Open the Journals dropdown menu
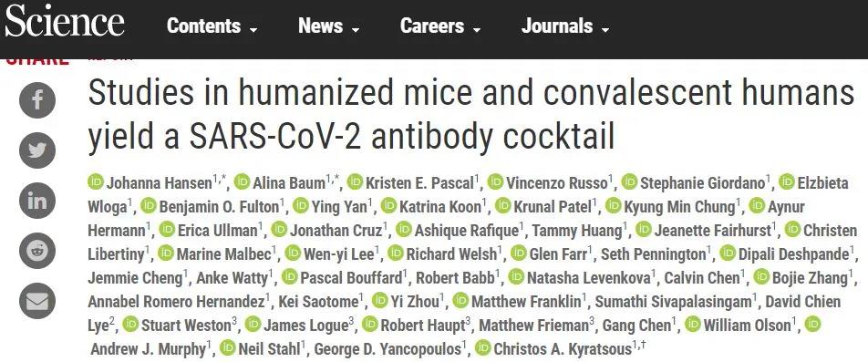Image resolution: width=868 pixels, height=362 pixels. pos(565,26)
